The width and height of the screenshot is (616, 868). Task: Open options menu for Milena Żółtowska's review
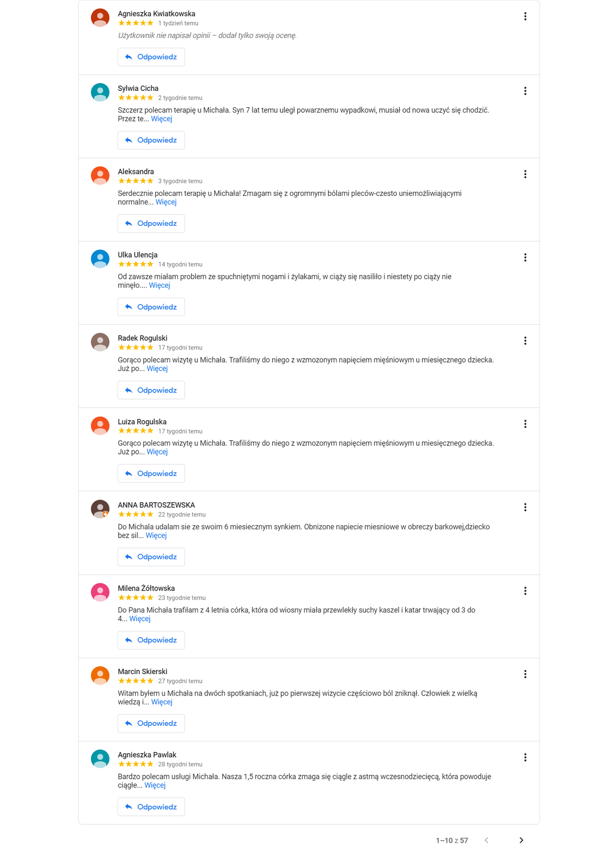pyautogui.click(x=525, y=591)
